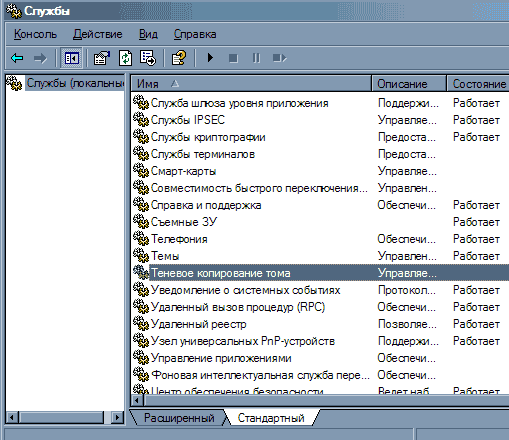
Task: Pause the service with pause icon
Action: (x=256, y=58)
